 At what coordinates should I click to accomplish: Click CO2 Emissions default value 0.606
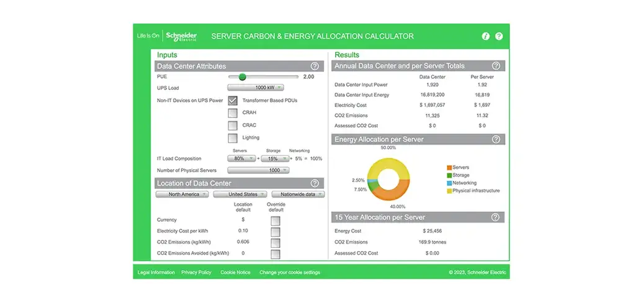[x=243, y=242]
